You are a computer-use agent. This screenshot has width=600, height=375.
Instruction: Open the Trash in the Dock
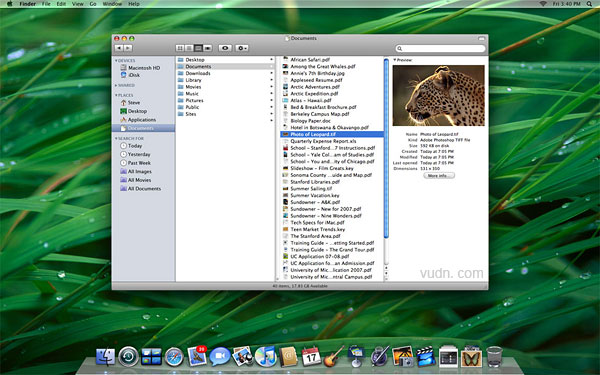click(x=494, y=356)
